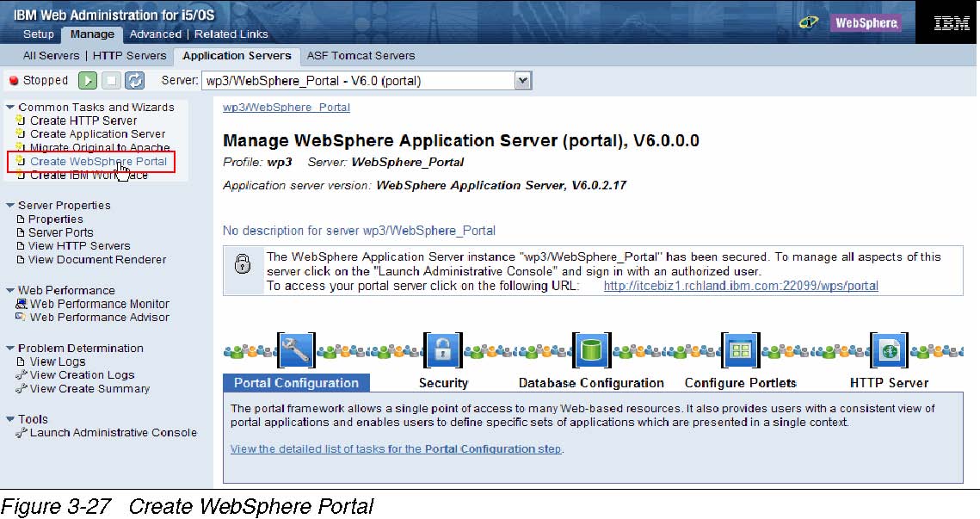980x519 pixels.
Task: Refresh the server status icon
Action: coord(135,81)
